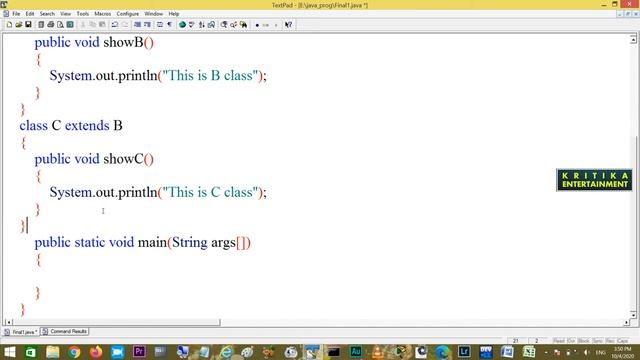Click the Open file toolbar icon
640x360 pixels.
[18, 25]
